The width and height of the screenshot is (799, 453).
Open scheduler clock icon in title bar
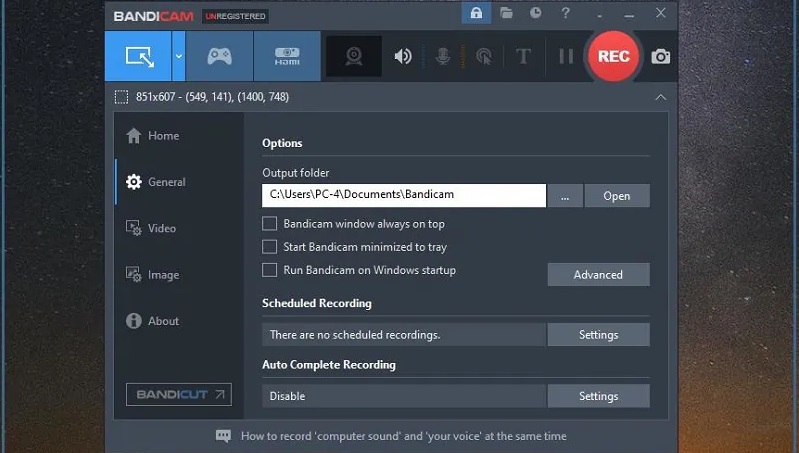click(536, 13)
